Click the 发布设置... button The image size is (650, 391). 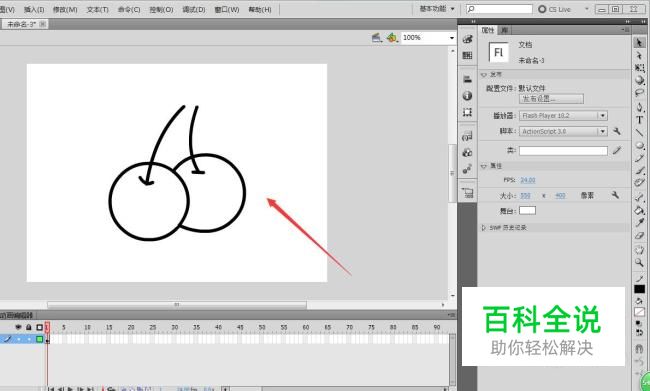tap(551, 99)
